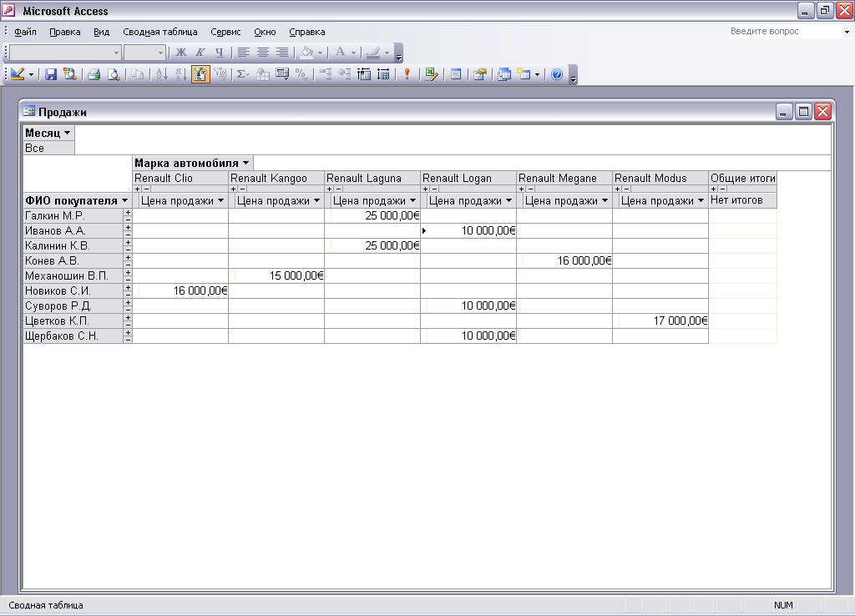The image size is (855, 616).
Task: Toggle align right
Action: pos(282,53)
